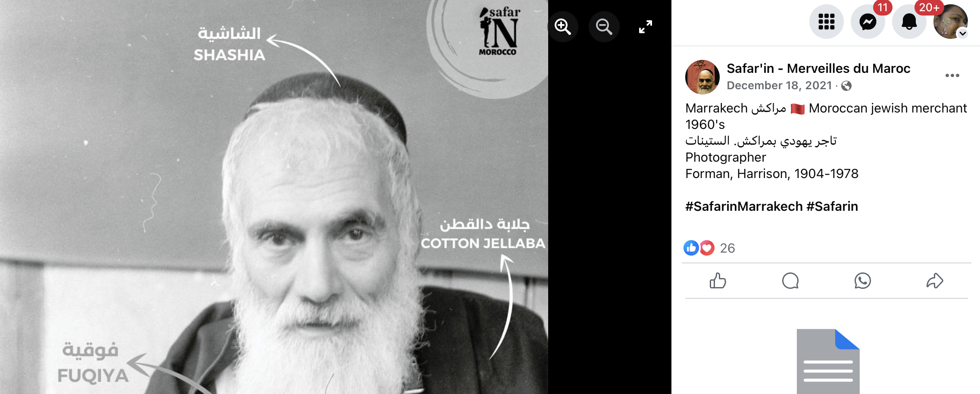This screenshot has height=394, width=980.
Task: View the 26 reactions list
Action: point(727,248)
